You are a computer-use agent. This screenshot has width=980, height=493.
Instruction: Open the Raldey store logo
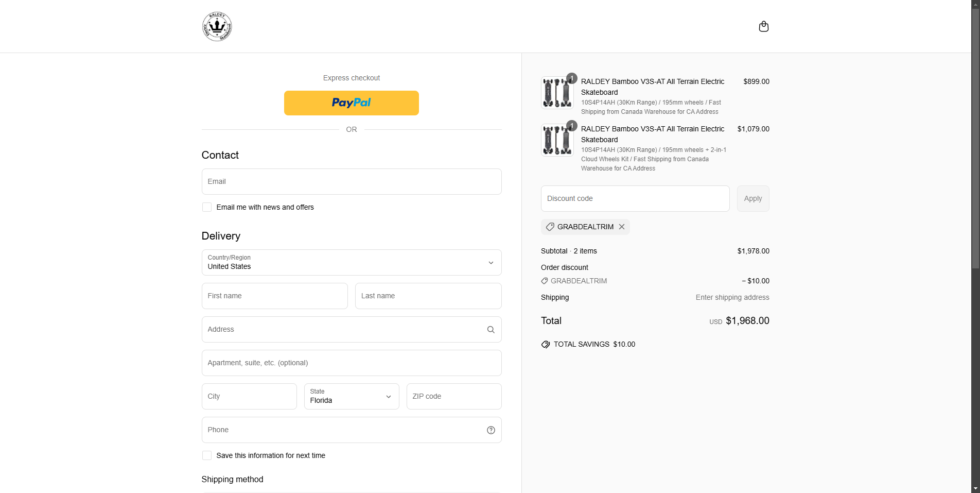[x=217, y=26]
